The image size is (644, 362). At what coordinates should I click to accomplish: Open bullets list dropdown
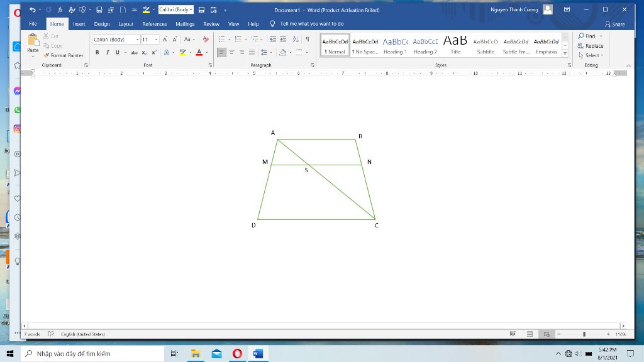tap(229, 40)
